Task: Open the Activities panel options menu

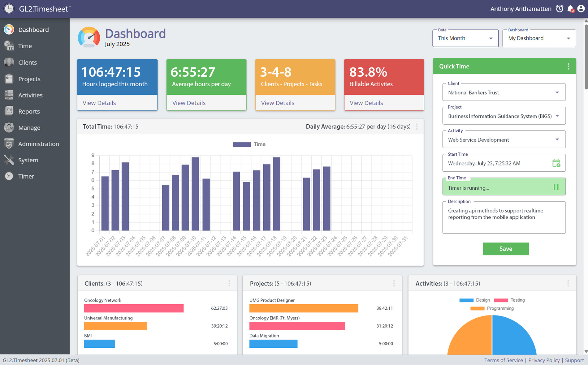Action: [568, 283]
